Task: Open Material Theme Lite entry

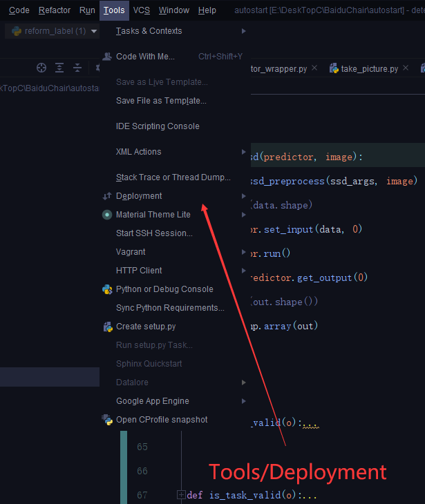Action: coord(175,215)
